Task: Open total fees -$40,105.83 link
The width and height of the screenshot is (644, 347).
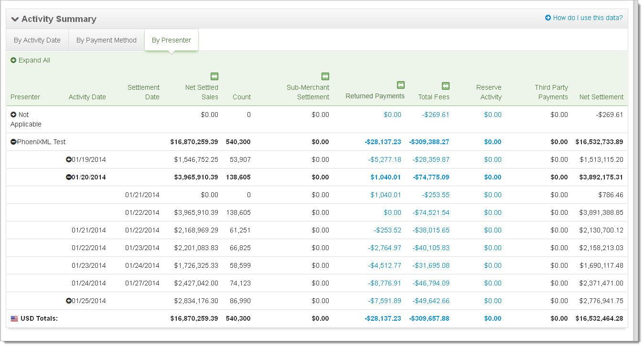Action: click(431, 248)
